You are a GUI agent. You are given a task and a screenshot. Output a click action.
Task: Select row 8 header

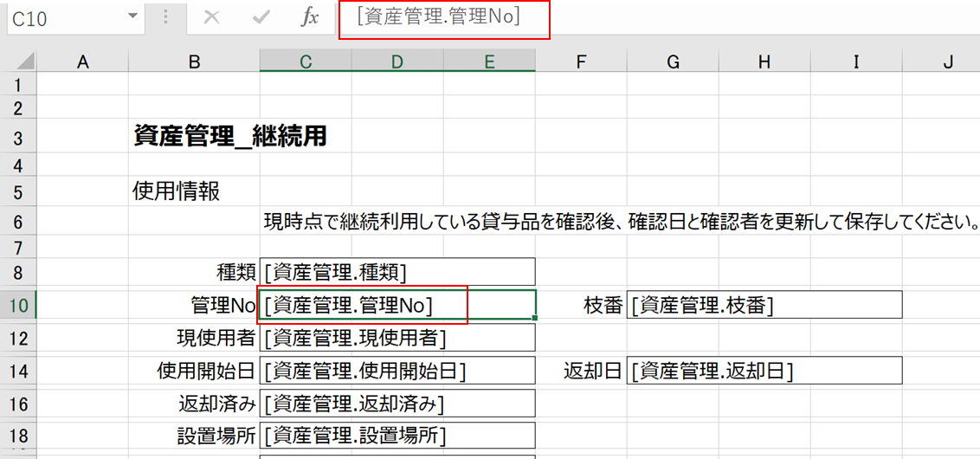pyautogui.click(x=18, y=273)
